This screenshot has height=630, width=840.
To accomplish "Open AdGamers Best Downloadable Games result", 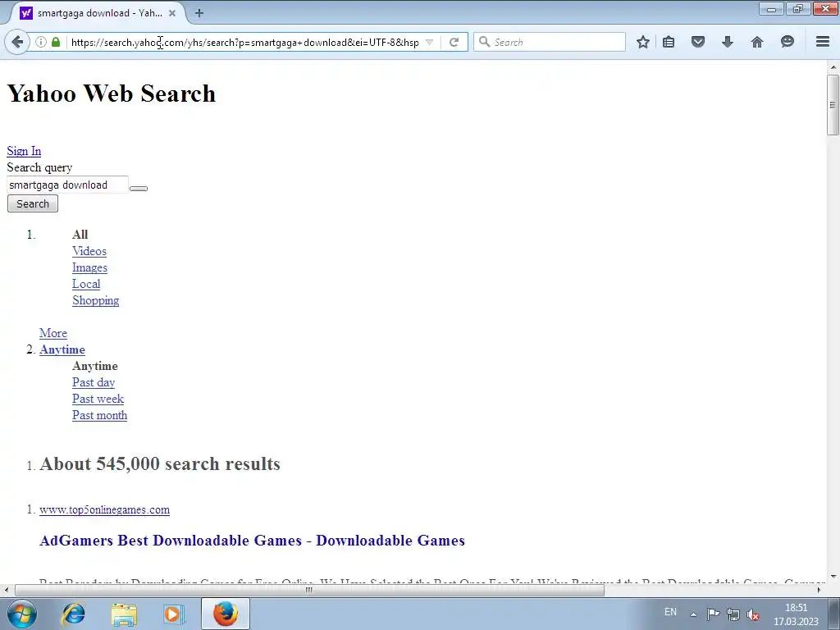I will (x=252, y=541).
